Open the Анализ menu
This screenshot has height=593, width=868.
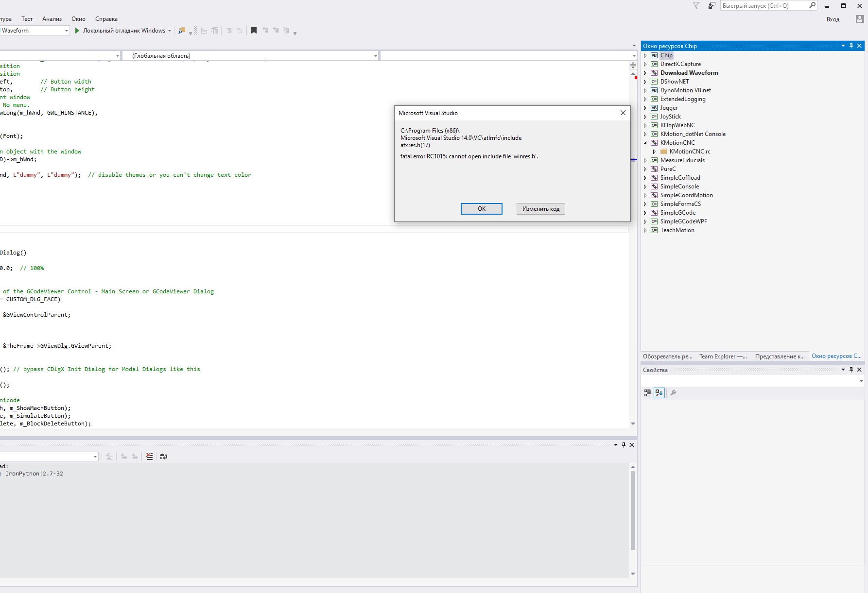pos(52,19)
